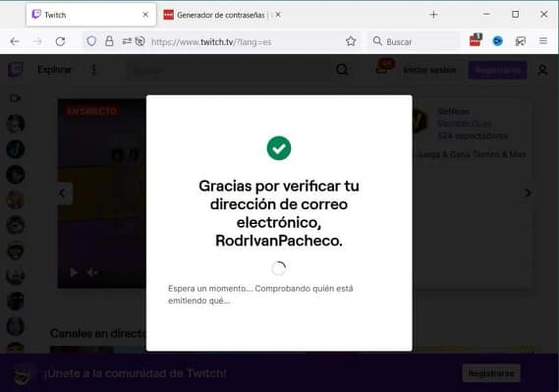Open the Twitch notifications crown icon
559x392 pixels.
pos(382,69)
